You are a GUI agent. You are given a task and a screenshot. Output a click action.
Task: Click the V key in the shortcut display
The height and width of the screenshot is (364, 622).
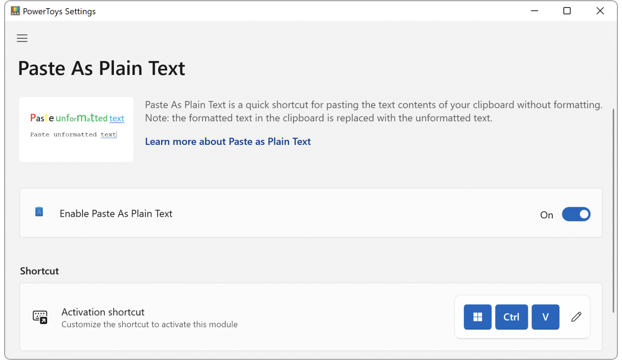pyautogui.click(x=545, y=317)
